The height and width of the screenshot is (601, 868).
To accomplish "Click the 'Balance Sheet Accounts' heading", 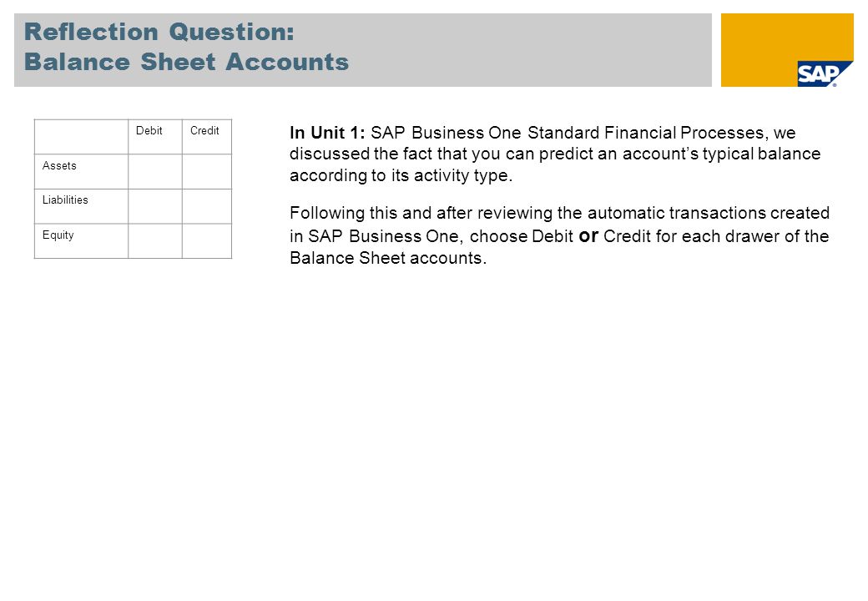I will pos(187,62).
